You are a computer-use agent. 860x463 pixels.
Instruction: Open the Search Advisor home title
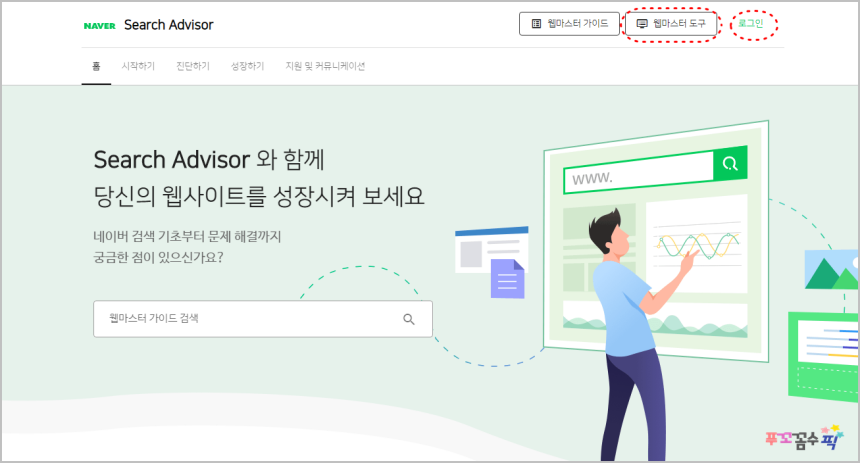[168, 25]
